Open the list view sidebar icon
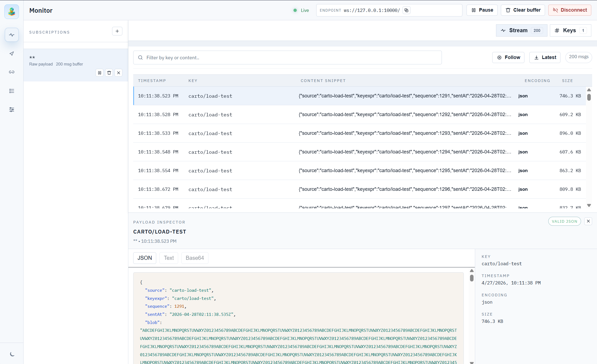597x364 pixels. tap(12, 91)
